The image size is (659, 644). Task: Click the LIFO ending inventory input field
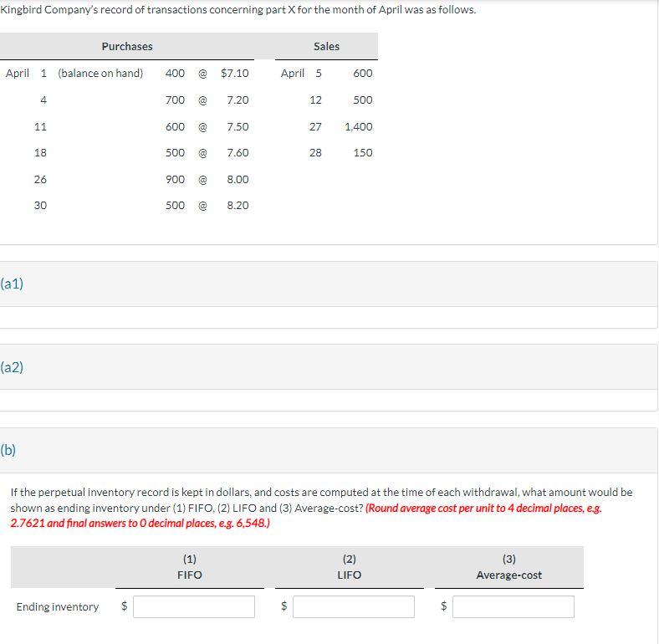[354, 606]
